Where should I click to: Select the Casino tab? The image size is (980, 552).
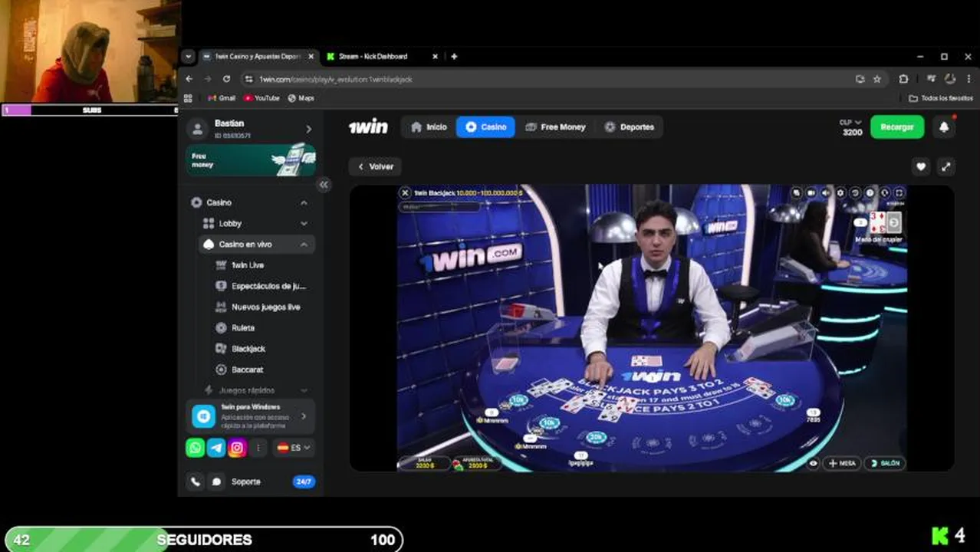coord(485,127)
